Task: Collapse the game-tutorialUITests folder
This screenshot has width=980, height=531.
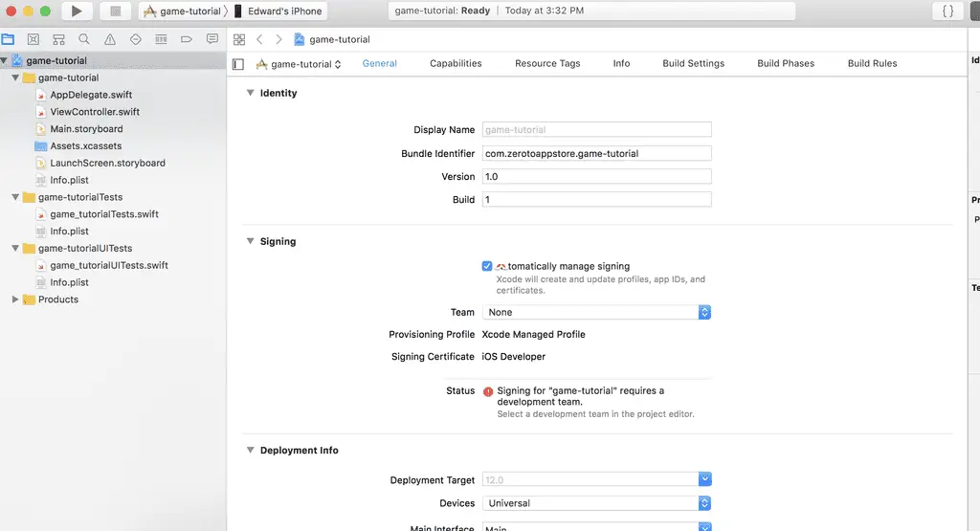Action: point(15,248)
